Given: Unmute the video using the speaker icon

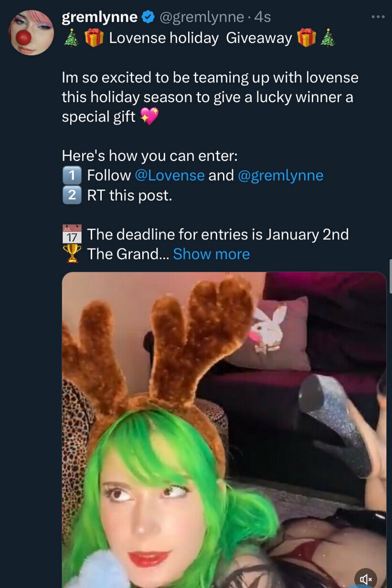Looking at the screenshot, I should (366, 578).
